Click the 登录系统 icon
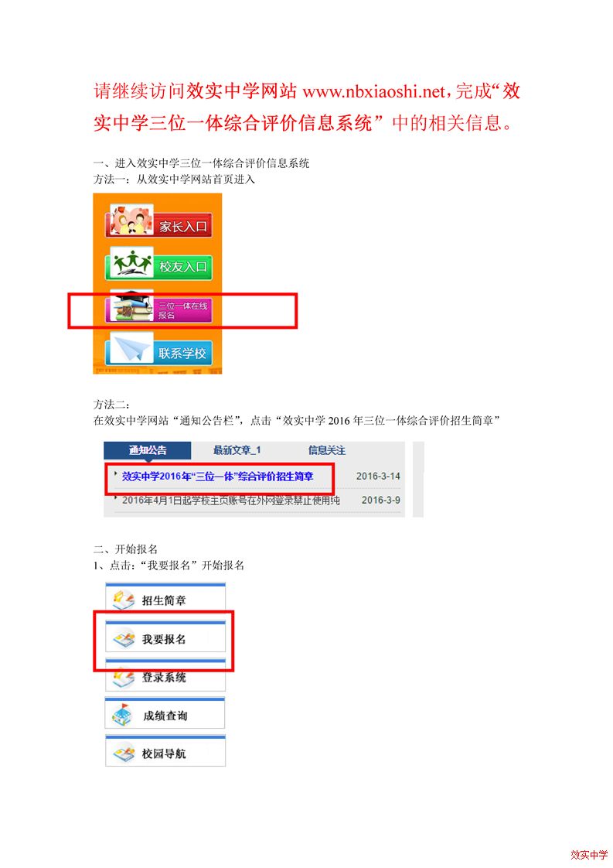The height and width of the screenshot is (868, 613). (124, 678)
